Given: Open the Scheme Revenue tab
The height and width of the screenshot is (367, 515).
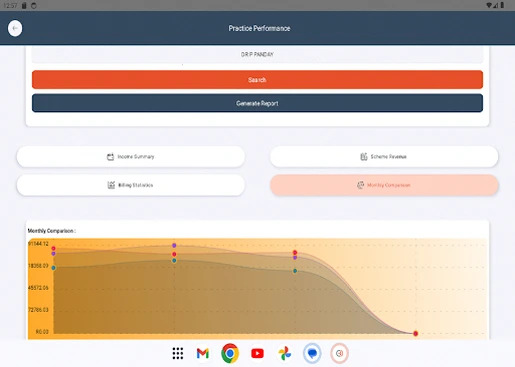Looking at the screenshot, I should tap(384, 157).
